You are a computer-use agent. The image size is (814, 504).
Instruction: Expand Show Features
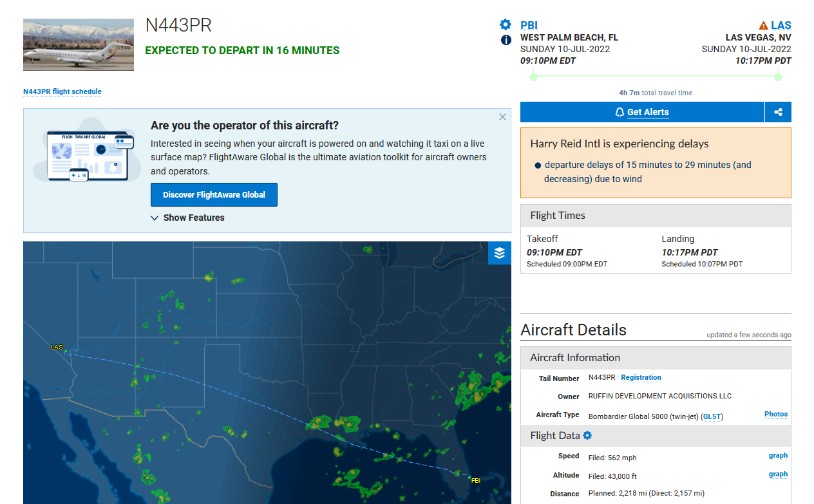187,218
